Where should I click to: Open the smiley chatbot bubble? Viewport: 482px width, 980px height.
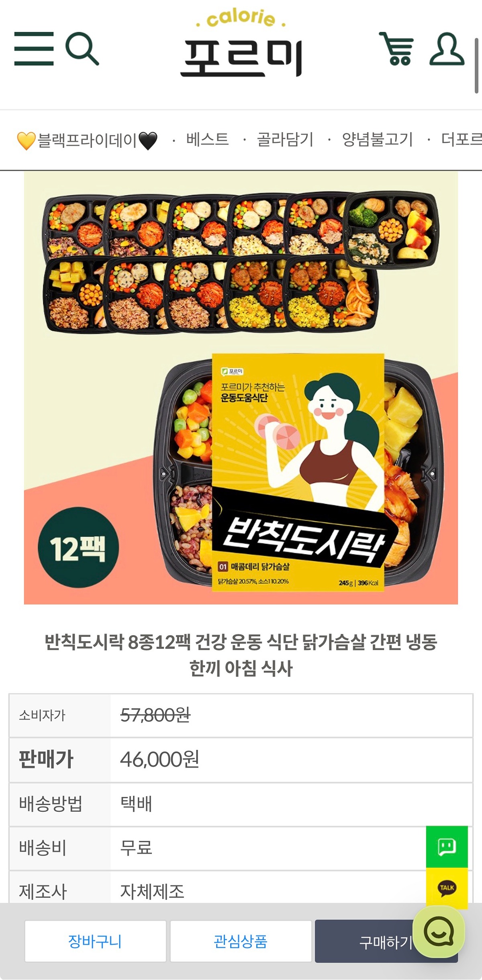point(439,932)
